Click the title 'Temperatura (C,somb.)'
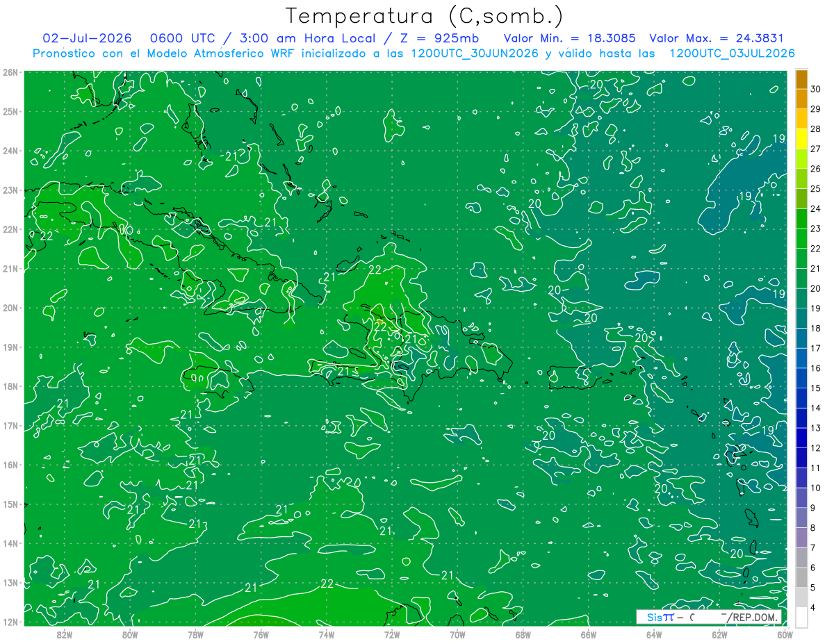 [425, 16]
